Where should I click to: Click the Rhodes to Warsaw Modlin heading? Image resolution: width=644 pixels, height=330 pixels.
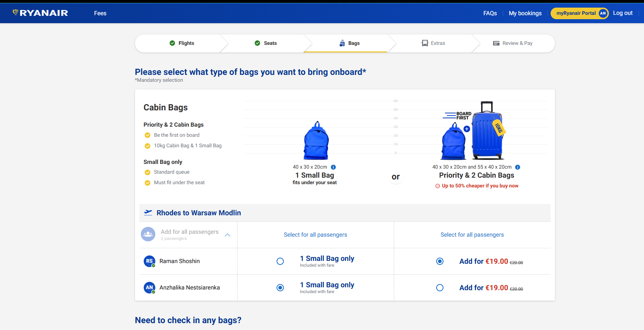(199, 213)
